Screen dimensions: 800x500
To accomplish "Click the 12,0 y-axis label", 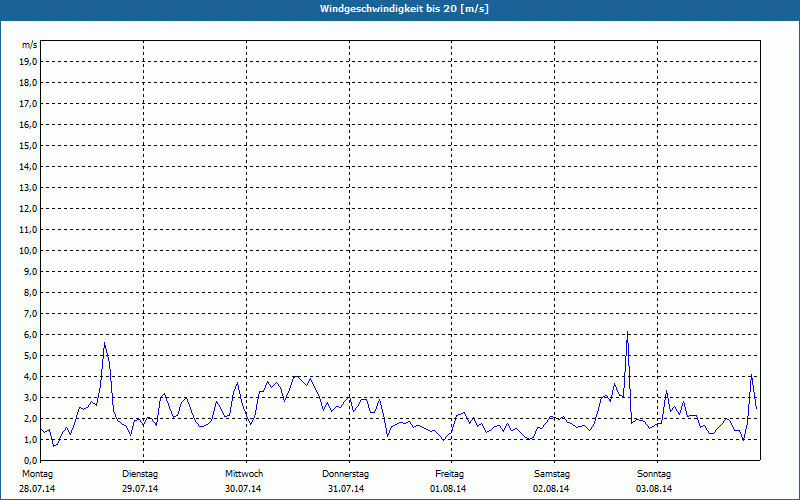I will (27, 208).
